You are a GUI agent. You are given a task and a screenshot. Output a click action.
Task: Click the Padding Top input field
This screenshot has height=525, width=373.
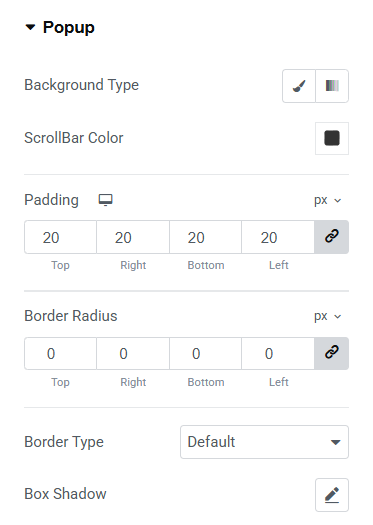60,237
